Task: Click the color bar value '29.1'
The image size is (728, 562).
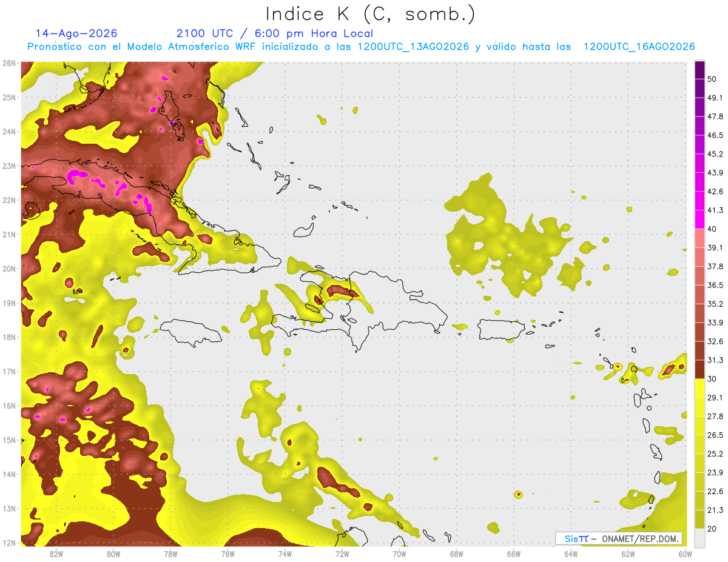Action: 715,398
